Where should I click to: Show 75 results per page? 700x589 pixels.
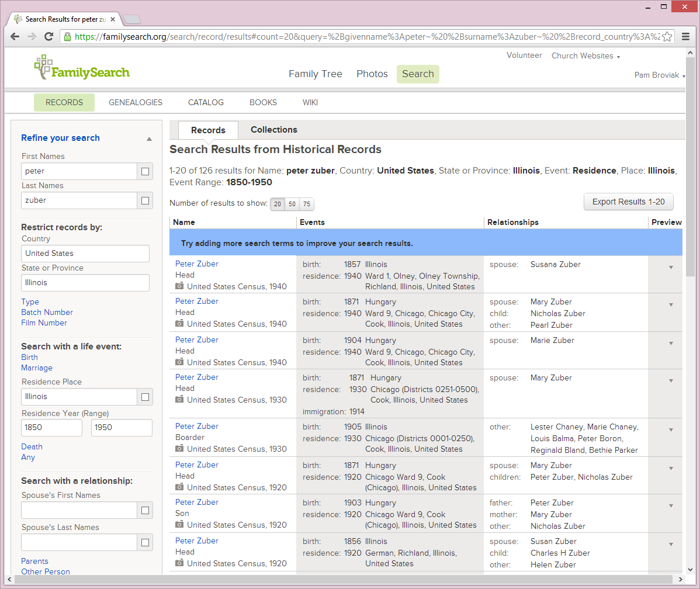[307, 204]
